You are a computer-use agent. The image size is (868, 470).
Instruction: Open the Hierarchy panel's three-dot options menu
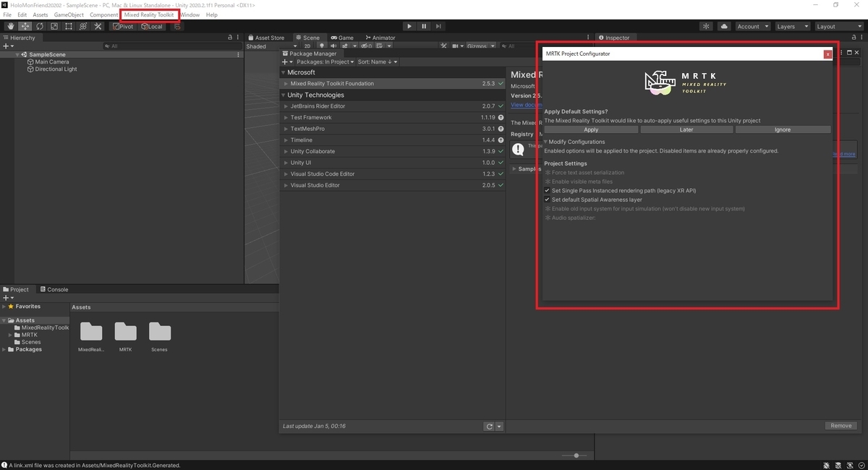pyautogui.click(x=238, y=38)
